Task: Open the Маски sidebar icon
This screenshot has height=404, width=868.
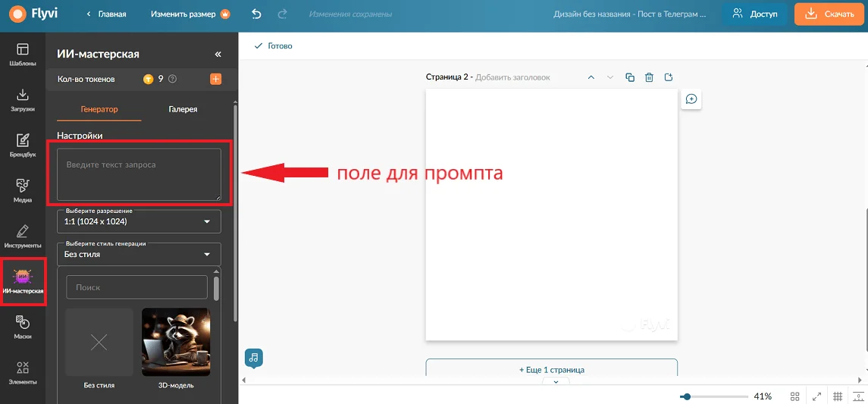Action: (23, 327)
